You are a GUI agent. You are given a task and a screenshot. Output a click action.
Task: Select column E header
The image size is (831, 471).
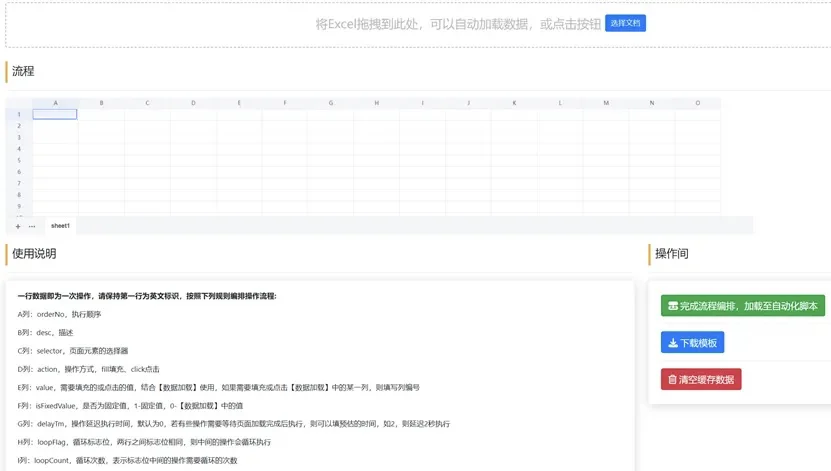tap(239, 103)
